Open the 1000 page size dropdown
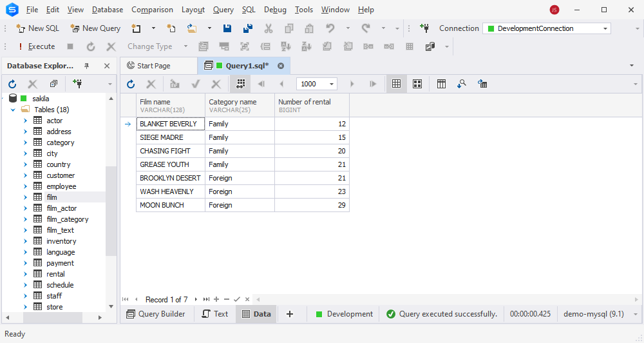 coord(332,84)
